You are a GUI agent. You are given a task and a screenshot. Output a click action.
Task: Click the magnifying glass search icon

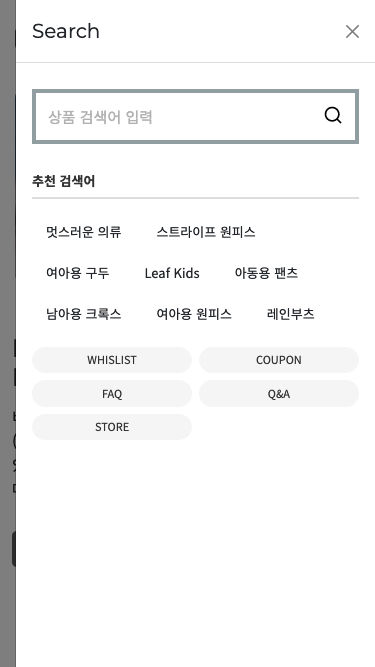point(332,115)
